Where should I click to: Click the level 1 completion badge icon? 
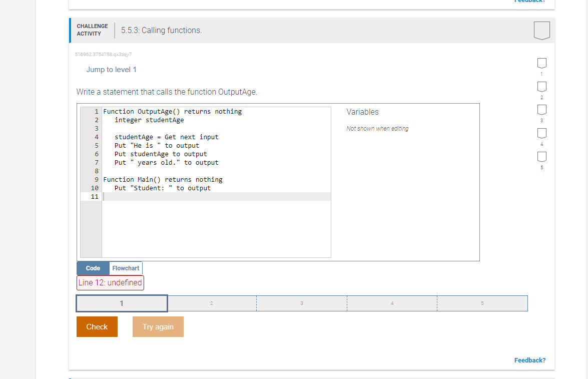542,63
